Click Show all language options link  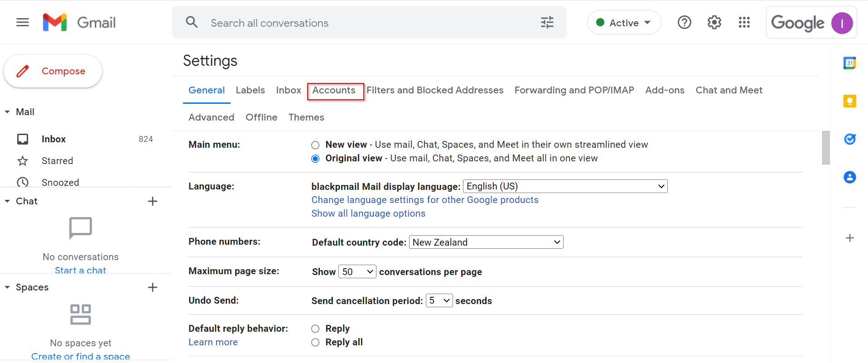tap(368, 213)
